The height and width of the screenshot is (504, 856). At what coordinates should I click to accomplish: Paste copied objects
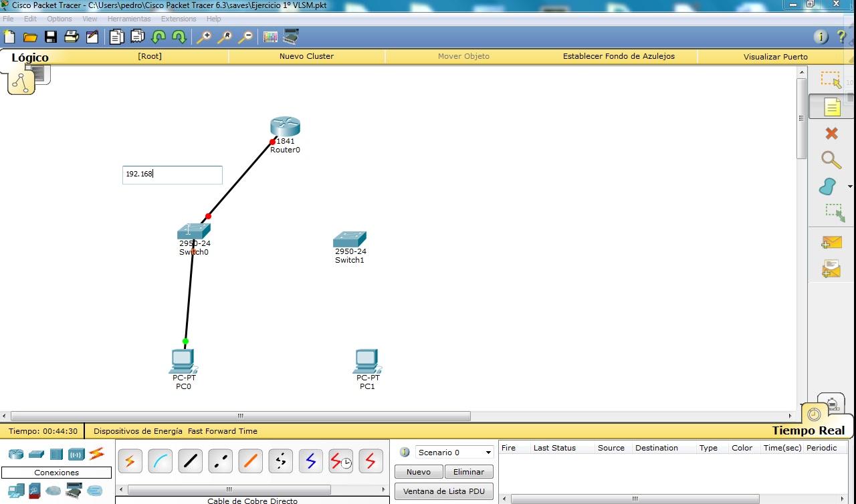click(138, 37)
